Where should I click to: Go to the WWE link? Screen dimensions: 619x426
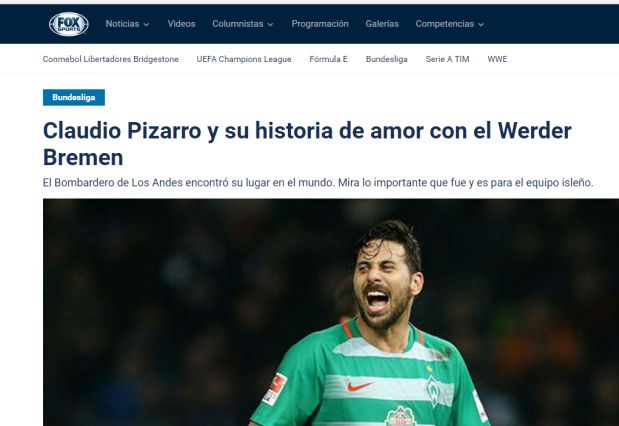[x=497, y=59]
